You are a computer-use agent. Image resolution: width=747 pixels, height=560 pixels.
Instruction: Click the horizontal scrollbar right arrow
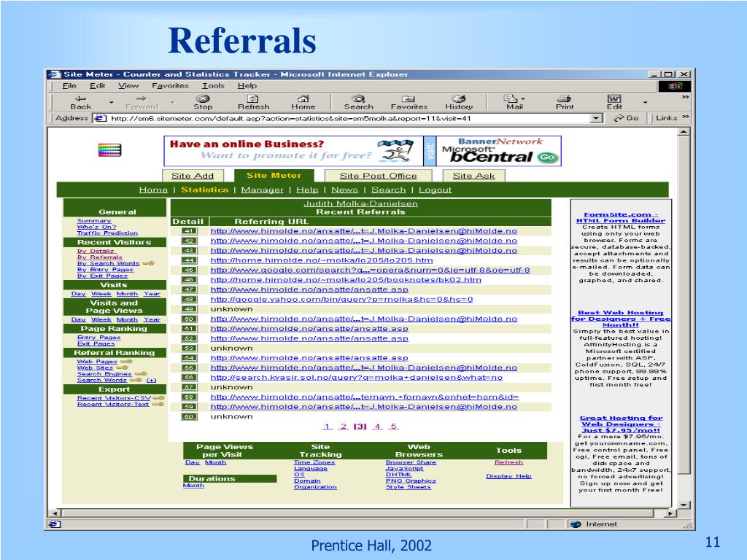671,513
